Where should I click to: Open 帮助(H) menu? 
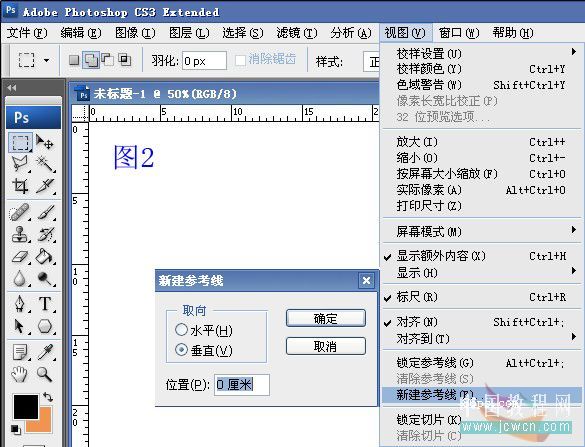coord(513,33)
